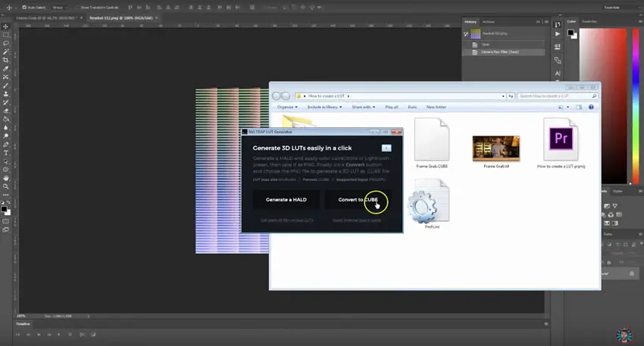This screenshot has height=346, width=644.
Task: Select the Crop tool
Action: coord(6,60)
